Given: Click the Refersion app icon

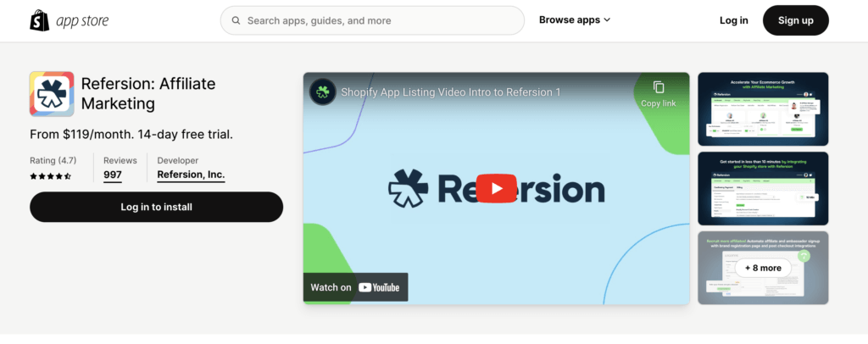Looking at the screenshot, I should [x=52, y=93].
